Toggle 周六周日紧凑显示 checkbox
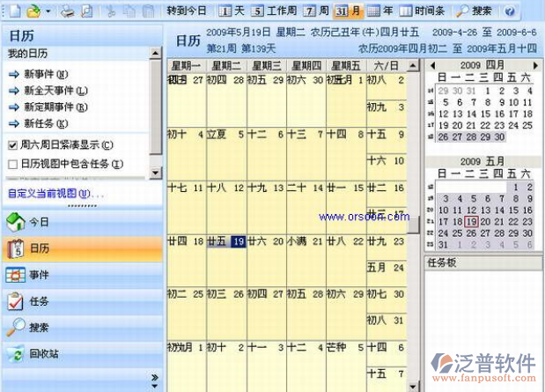The image size is (545, 392). [x=12, y=145]
